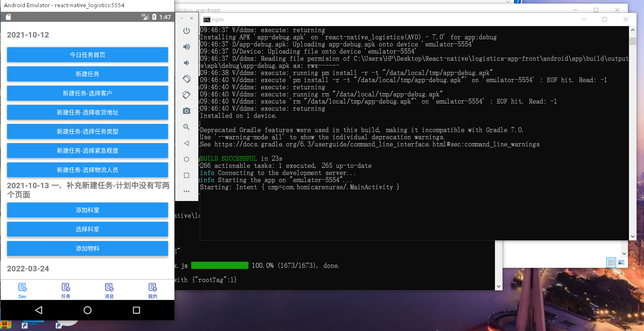Take a screenshot with the camera icon
The height and width of the screenshot is (331, 644).
point(186,111)
